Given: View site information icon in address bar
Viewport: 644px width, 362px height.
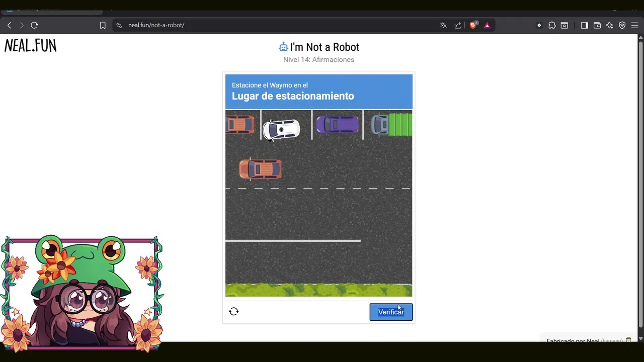Looking at the screenshot, I should [x=119, y=25].
